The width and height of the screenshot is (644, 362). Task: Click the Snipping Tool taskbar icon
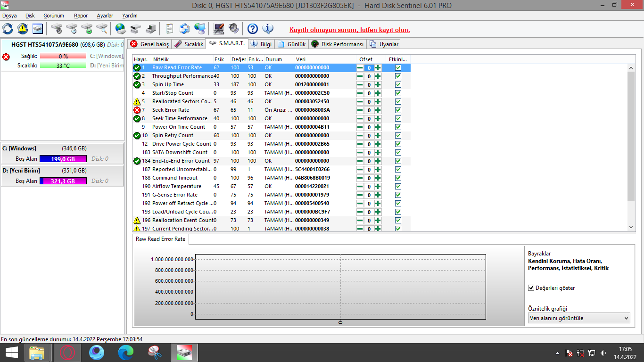[155, 353]
